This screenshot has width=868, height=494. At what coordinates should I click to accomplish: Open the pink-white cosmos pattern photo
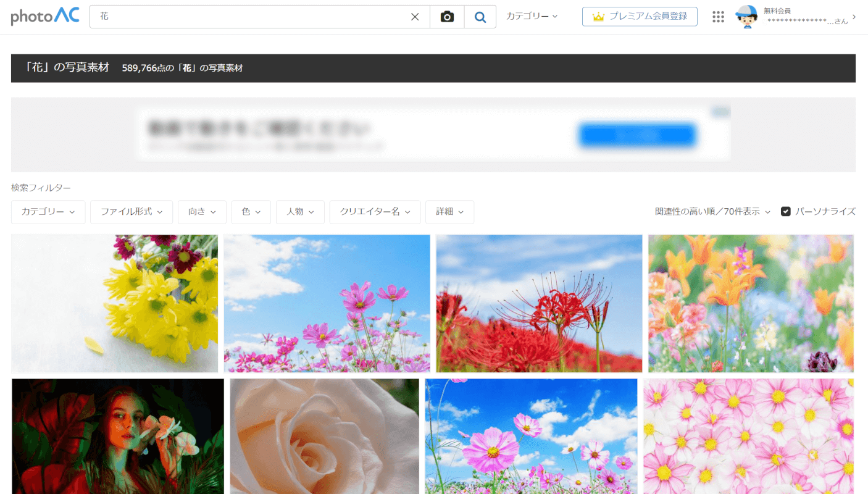tap(748, 436)
